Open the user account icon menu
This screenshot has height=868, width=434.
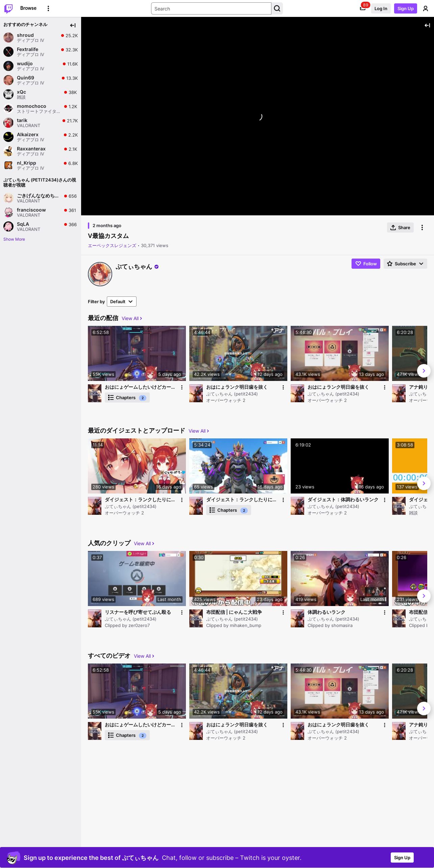tap(426, 8)
